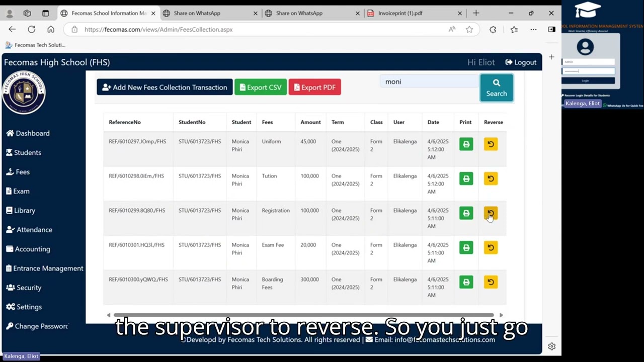Reverse the Registration fee transaction

pyautogui.click(x=491, y=213)
